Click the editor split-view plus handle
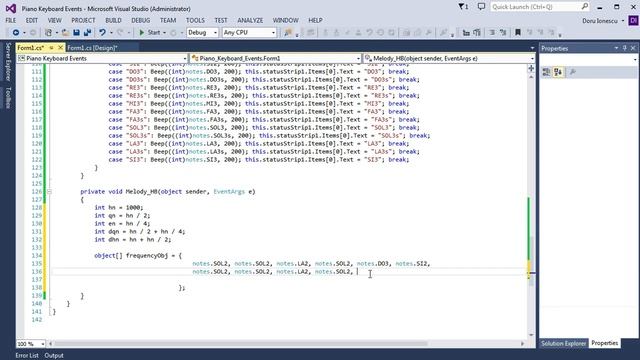 pyautogui.click(x=531, y=68)
